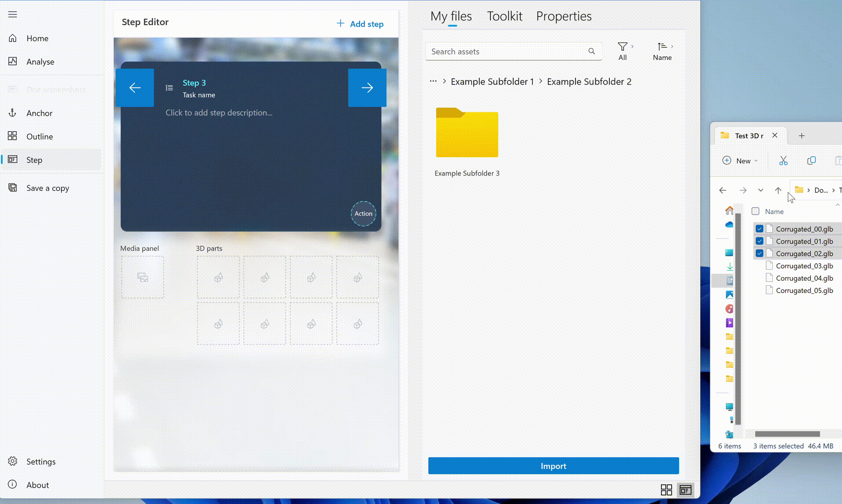
Task: Go up one folder level in File Explorer
Action: (x=778, y=190)
